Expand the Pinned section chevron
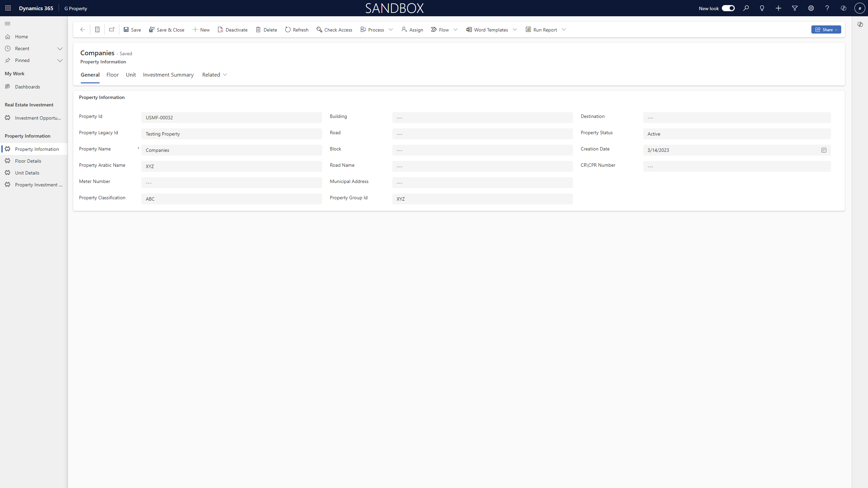The width and height of the screenshot is (868, 488). [x=60, y=60]
